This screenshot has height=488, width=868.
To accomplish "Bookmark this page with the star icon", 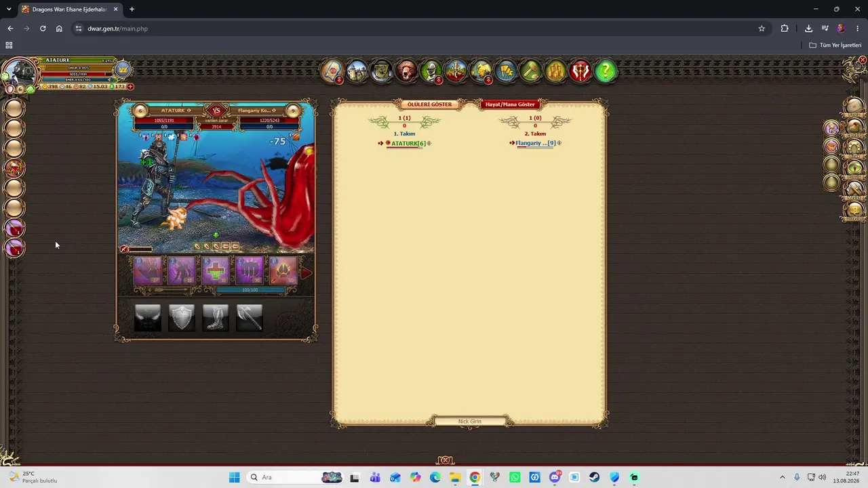I will [x=762, y=28].
